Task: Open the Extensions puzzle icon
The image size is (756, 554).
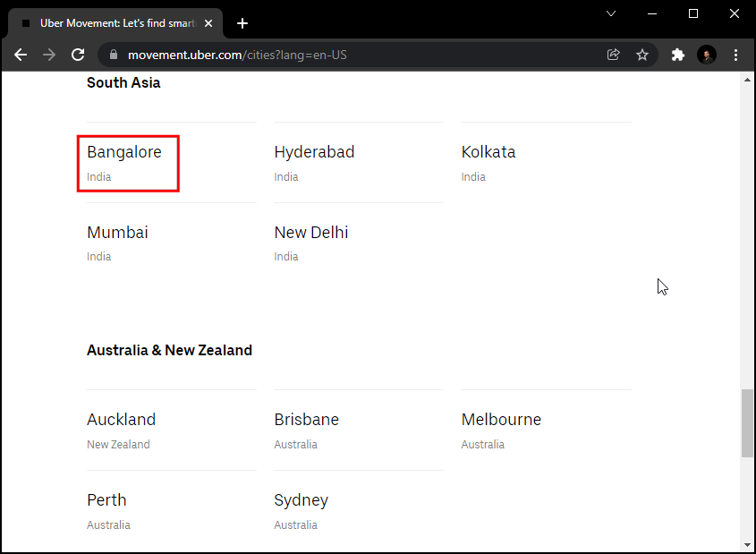Action: coord(678,55)
